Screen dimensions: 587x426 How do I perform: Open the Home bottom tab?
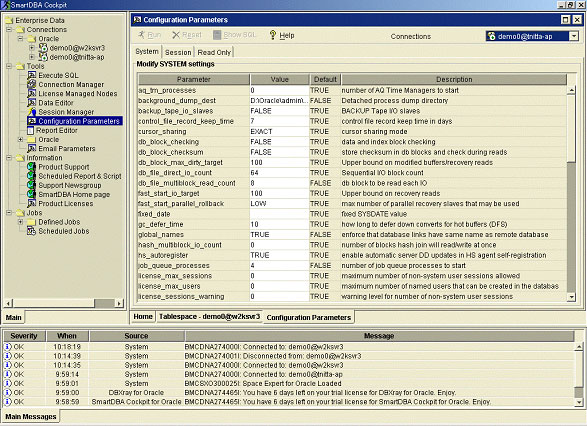pyautogui.click(x=143, y=317)
